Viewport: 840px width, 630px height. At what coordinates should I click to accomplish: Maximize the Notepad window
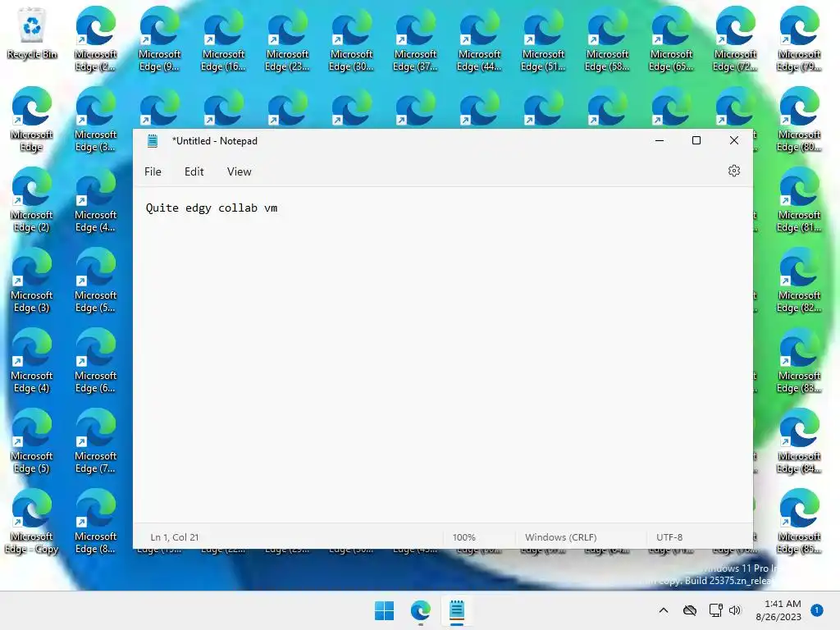coord(696,141)
